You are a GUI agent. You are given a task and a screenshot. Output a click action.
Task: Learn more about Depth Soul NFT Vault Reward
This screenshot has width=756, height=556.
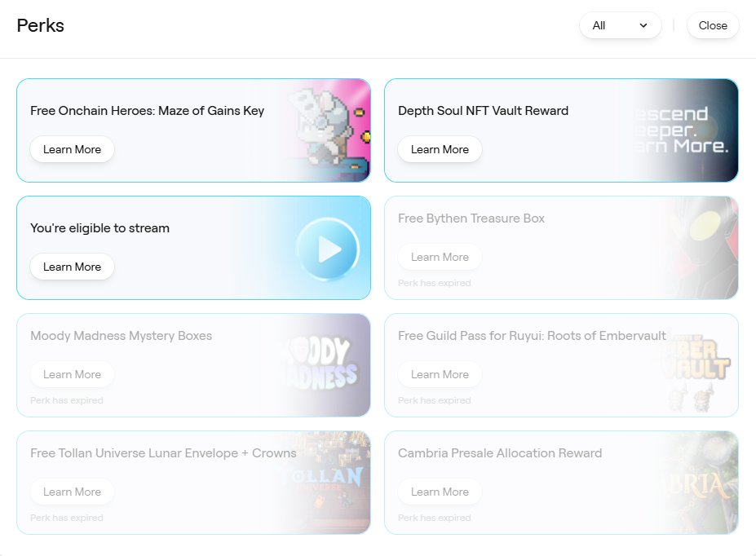click(440, 149)
